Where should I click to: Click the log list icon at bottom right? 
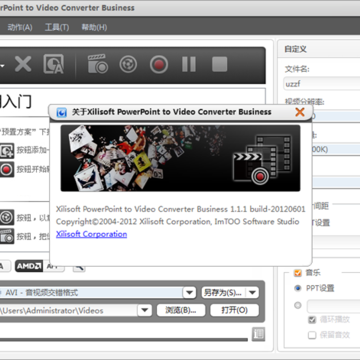pyautogui.click(x=259, y=334)
